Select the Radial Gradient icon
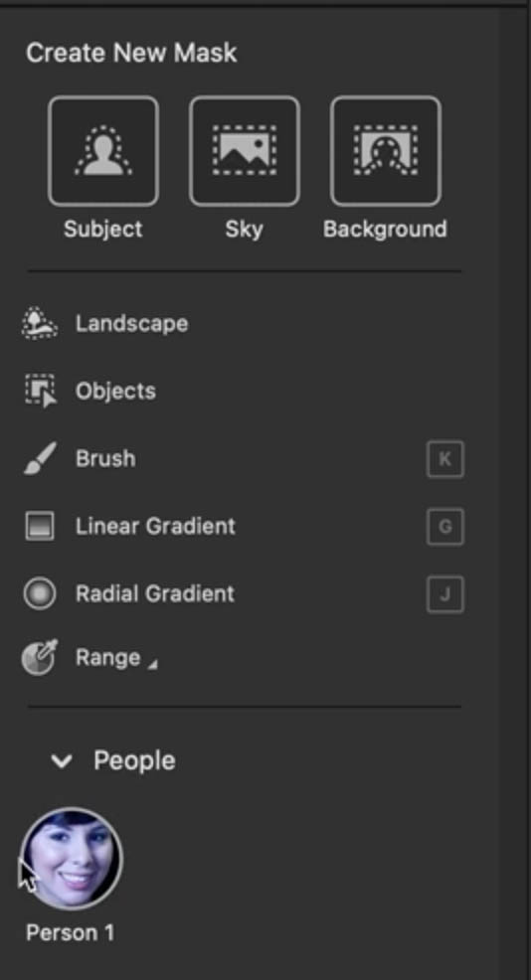 (x=40, y=593)
